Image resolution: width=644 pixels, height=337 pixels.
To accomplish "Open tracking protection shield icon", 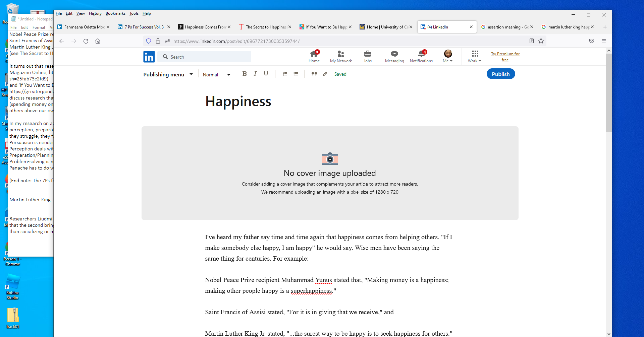I will [x=149, y=41].
